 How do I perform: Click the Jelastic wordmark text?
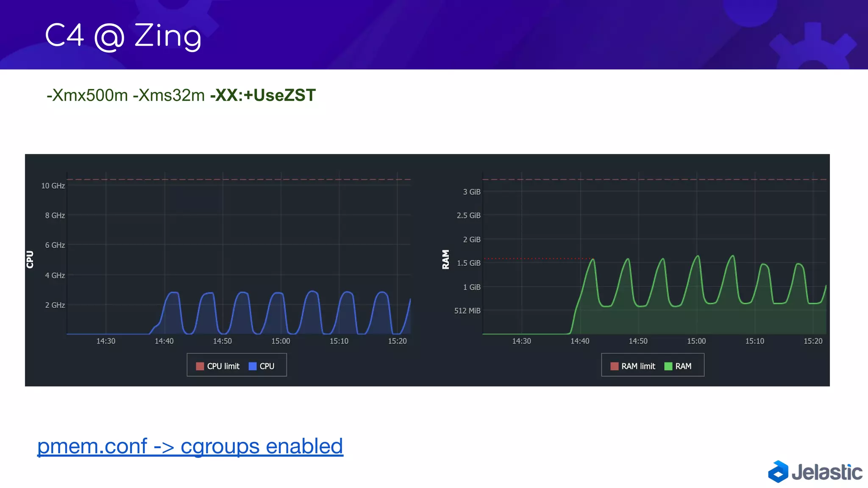click(827, 472)
